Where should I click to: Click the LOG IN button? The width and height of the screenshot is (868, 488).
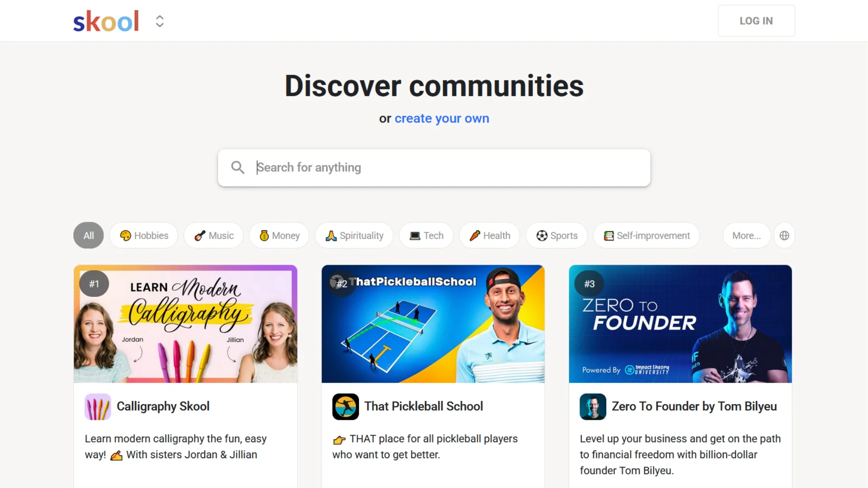tap(756, 21)
